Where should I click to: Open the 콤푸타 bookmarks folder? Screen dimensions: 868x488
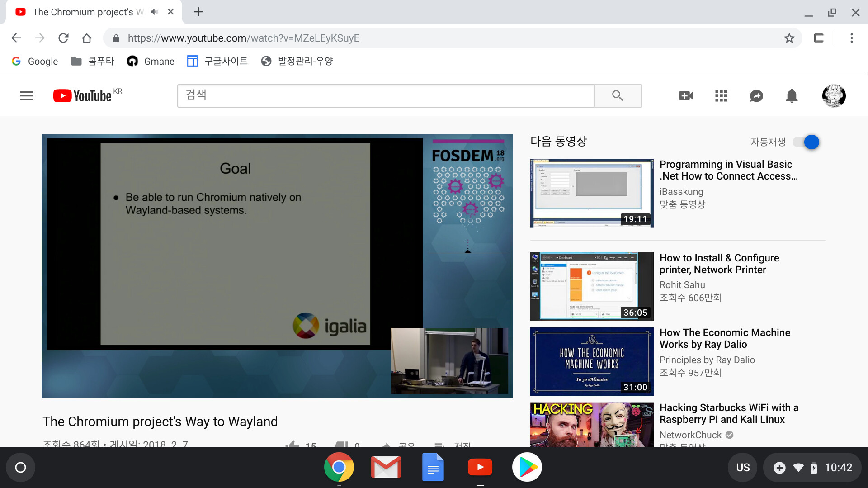(93, 61)
